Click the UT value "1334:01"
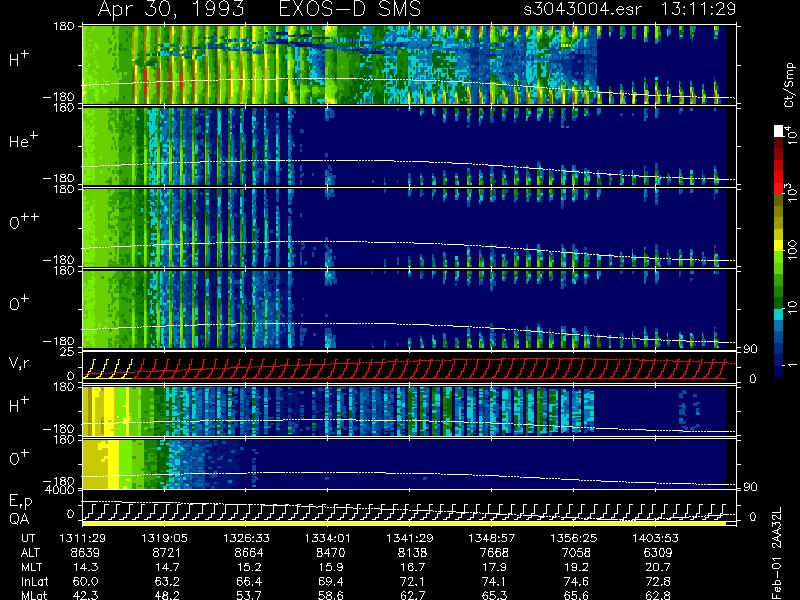 pyautogui.click(x=328, y=538)
